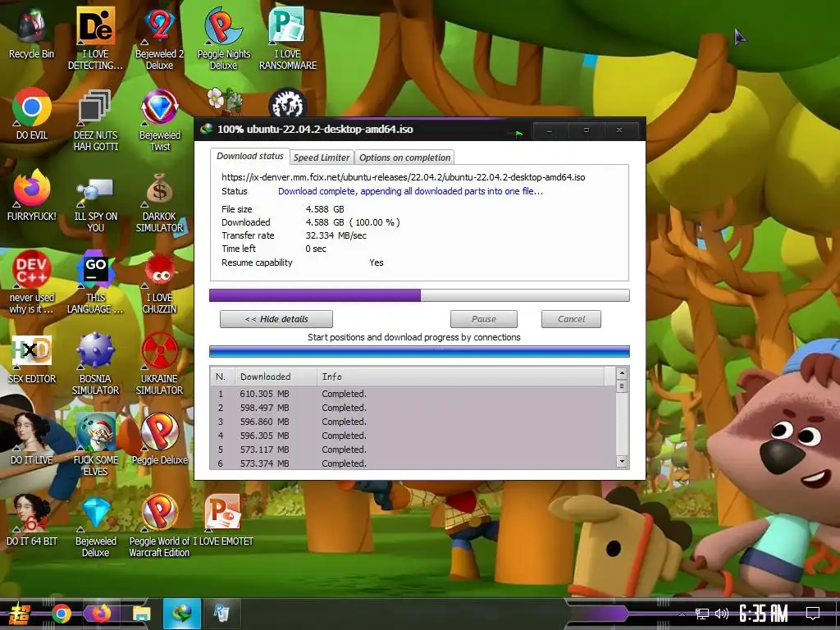Click the Cancel download button
Viewport: 840px width, 630px height.
[x=571, y=319]
